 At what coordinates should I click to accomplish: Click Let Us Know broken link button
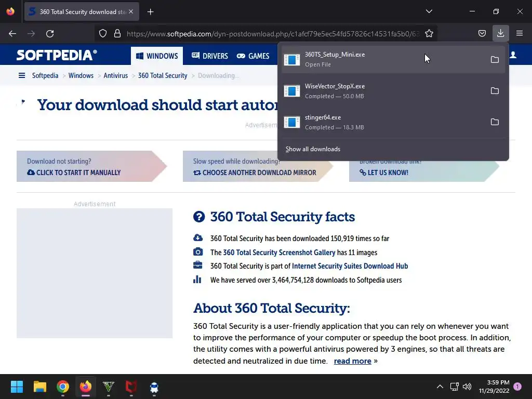click(424, 171)
